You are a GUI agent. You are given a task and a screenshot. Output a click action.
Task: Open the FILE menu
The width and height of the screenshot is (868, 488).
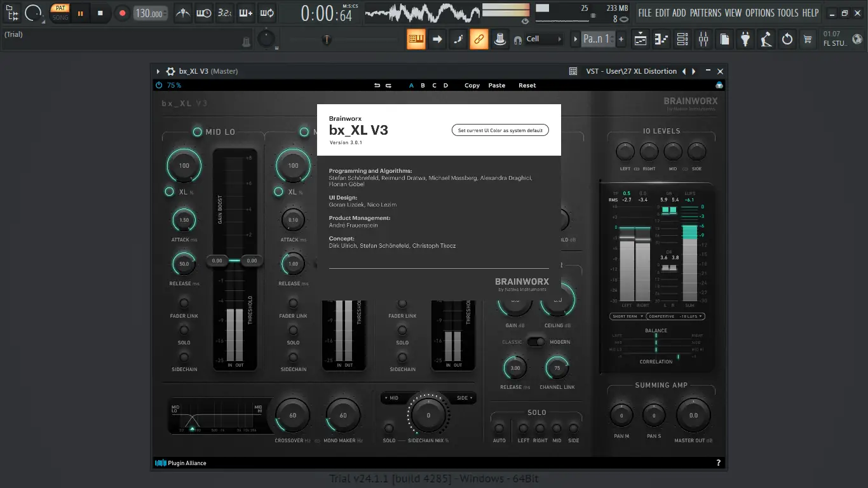(645, 13)
